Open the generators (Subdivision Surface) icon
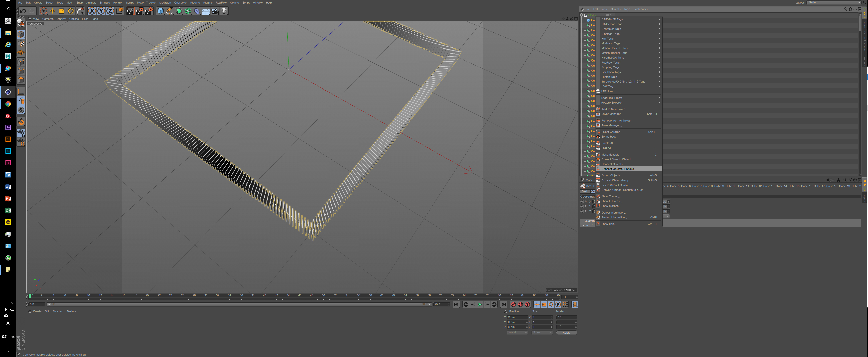Image resolution: width=868 pixels, height=357 pixels. tap(178, 11)
